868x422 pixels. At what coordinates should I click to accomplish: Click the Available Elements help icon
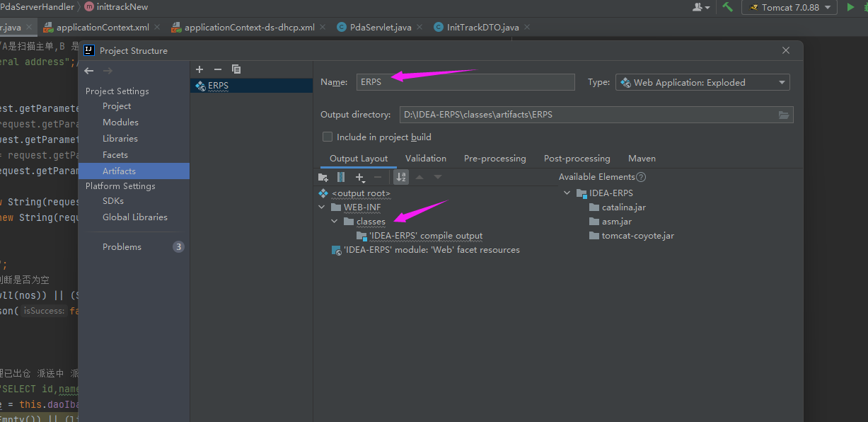(641, 177)
